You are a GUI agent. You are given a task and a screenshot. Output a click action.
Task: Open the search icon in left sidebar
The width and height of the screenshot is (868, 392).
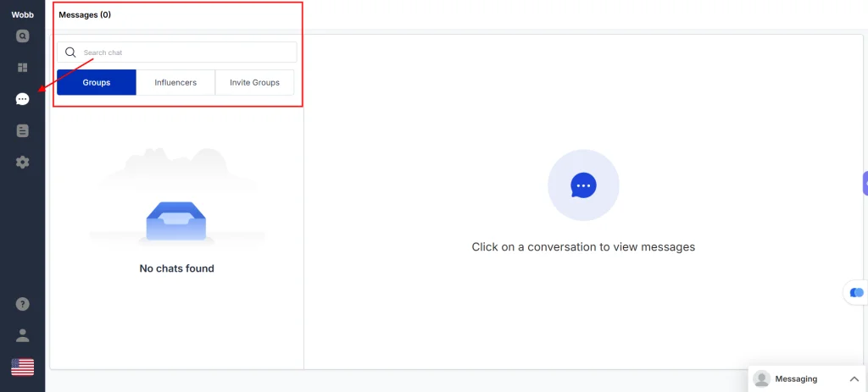click(x=22, y=36)
